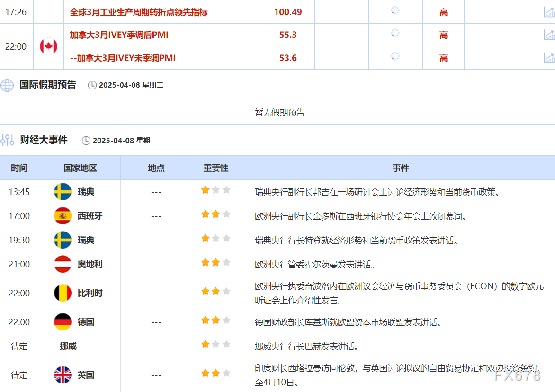Click the chart icon on the 加拿大3月IVEY季调后PMI row
The image size is (555, 392).
(x=549, y=35)
